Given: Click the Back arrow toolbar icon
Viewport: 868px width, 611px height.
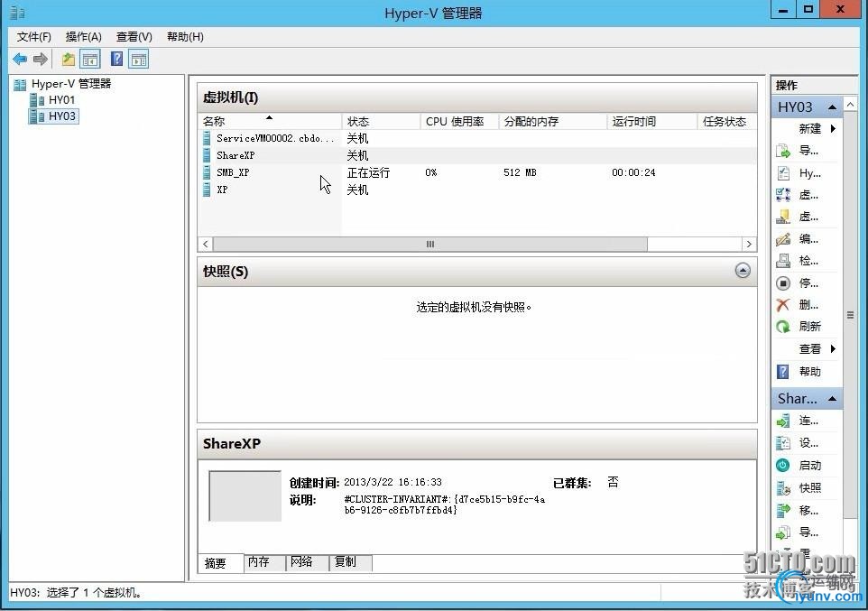Looking at the screenshot, I should (20, 59).
